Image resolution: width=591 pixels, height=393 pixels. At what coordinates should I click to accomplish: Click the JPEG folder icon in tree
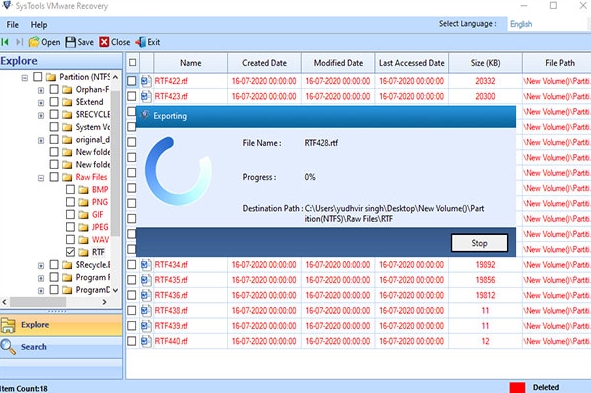[83, 227]
